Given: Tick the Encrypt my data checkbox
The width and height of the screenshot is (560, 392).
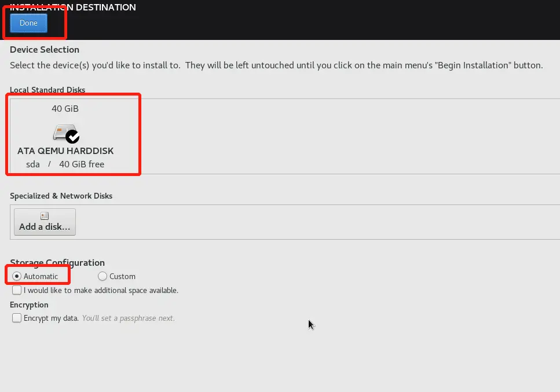Looking at the screenshot, I should 17,318.
